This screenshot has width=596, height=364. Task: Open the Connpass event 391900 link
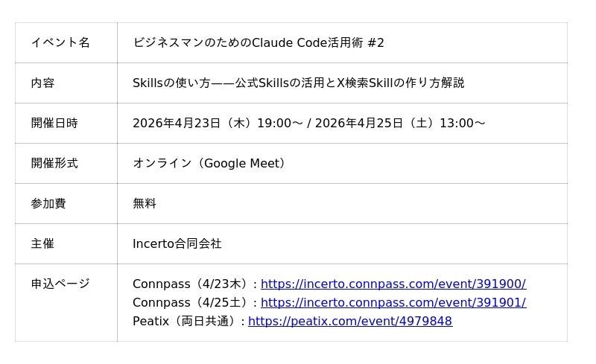click(393, 284)
